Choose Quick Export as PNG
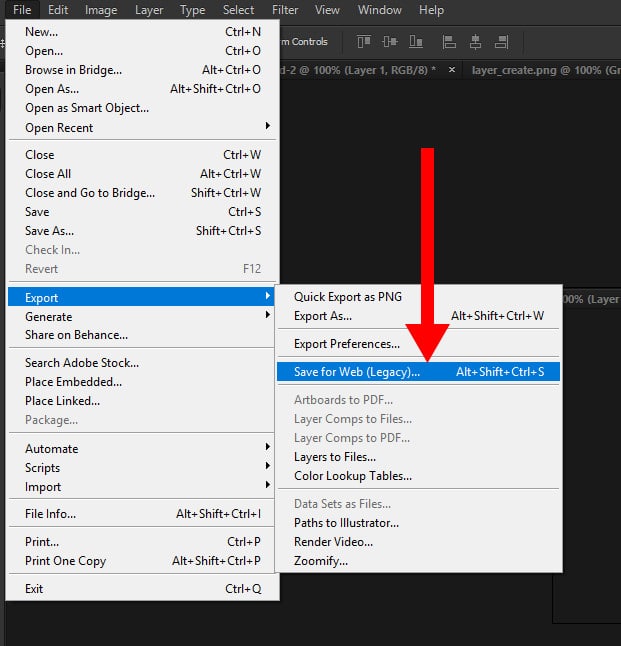Viewport: 621px width, 646px height. (x=418, y=297)
